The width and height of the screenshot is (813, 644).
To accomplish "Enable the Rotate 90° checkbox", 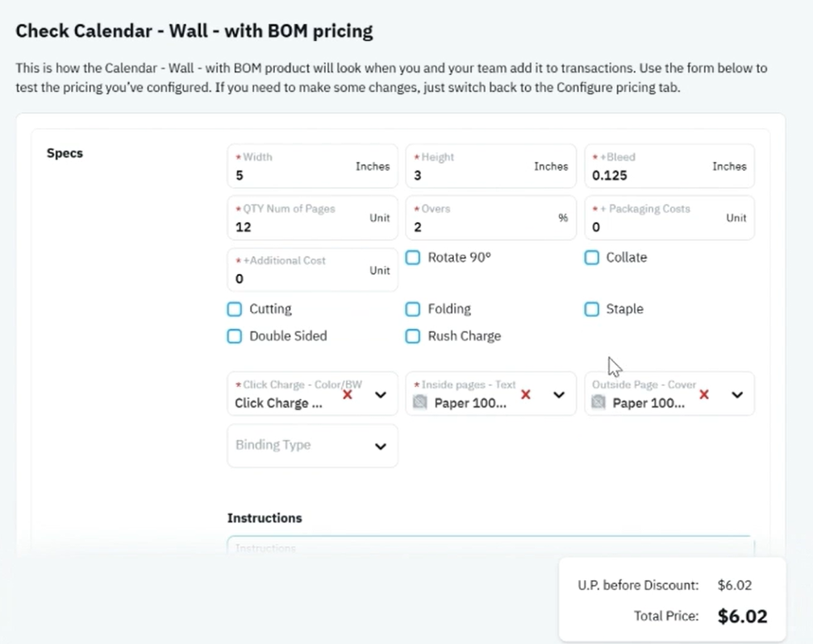I will (413, 257).
